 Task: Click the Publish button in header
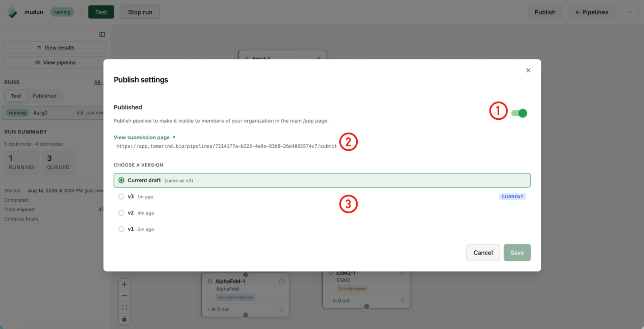click(545, 12)
